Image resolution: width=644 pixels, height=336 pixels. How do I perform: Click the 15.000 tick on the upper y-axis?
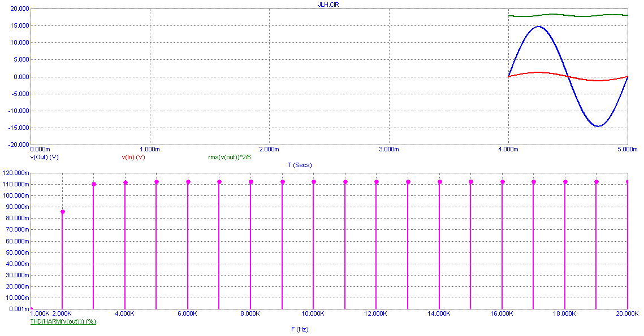click(x=20, y=25)
